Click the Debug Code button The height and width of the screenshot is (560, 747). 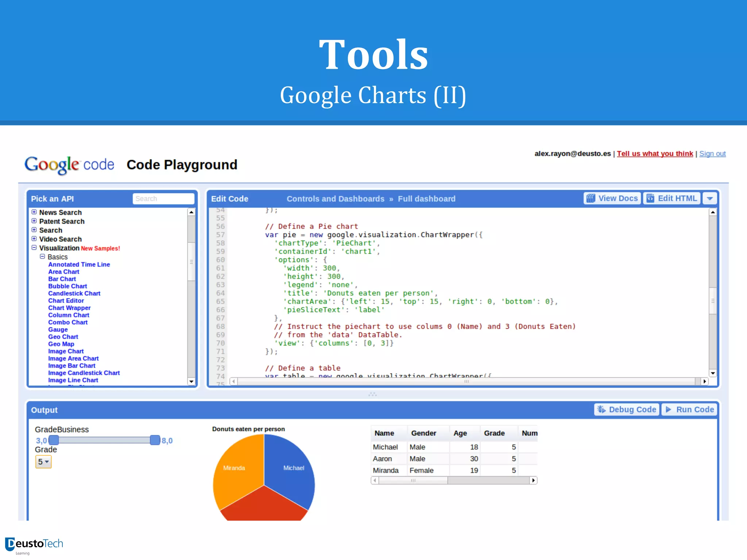pyautogui.click(x=627, y=409)
